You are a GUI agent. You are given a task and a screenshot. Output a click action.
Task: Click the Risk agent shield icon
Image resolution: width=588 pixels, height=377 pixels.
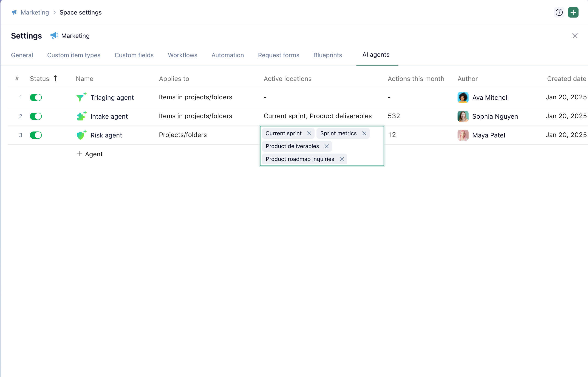[x=81, y=135]
